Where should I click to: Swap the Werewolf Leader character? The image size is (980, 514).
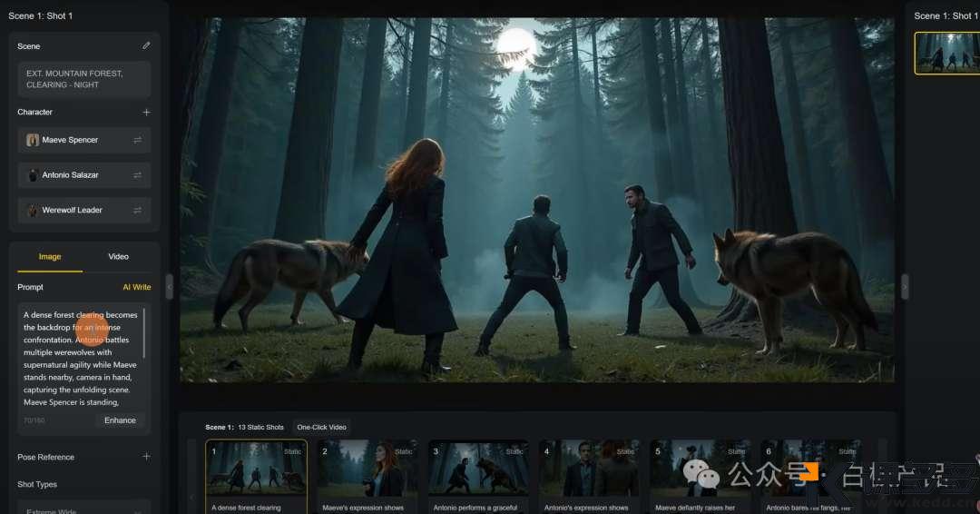point(137,210)
